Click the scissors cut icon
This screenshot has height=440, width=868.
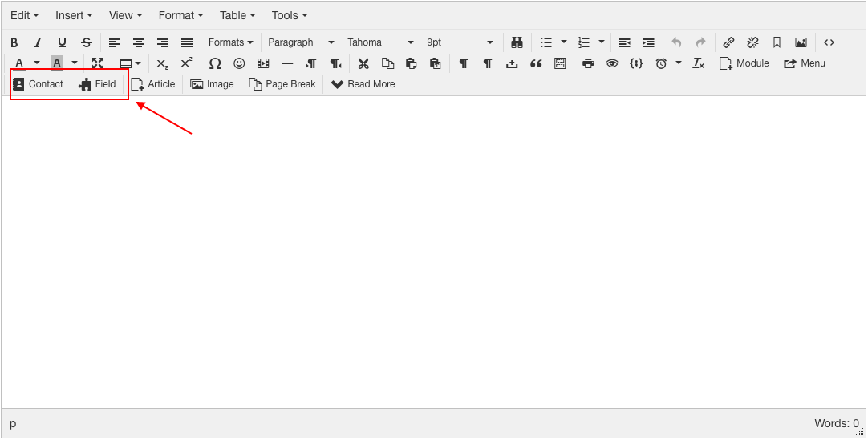click(363, 63)
